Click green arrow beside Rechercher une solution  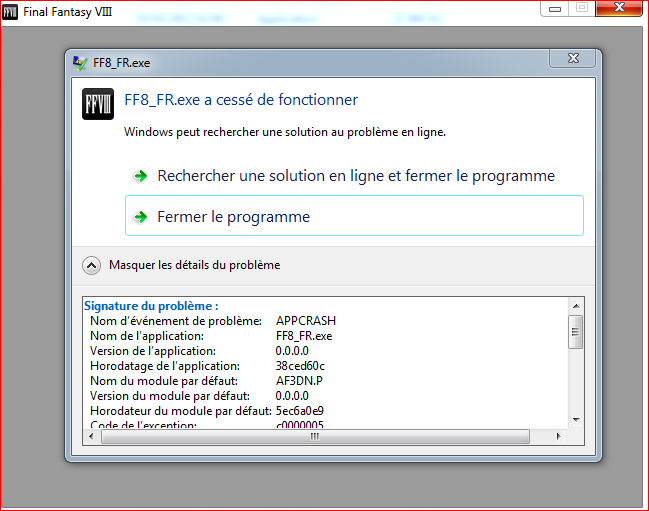pyautogui.click(x=141, y=176)
